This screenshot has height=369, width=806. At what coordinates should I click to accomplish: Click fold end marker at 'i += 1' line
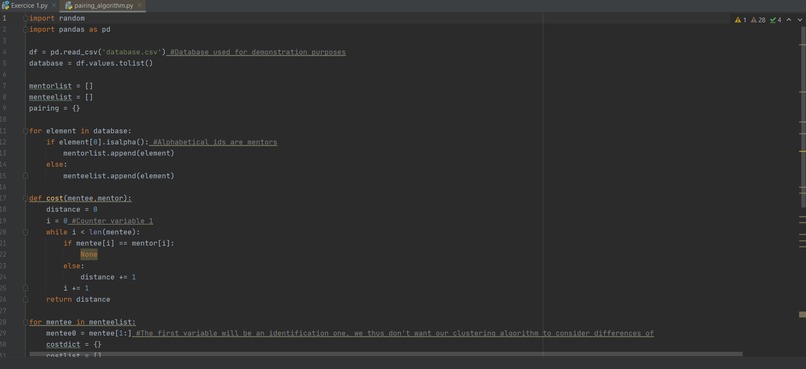pyautogui.click(x=25, y=288)
